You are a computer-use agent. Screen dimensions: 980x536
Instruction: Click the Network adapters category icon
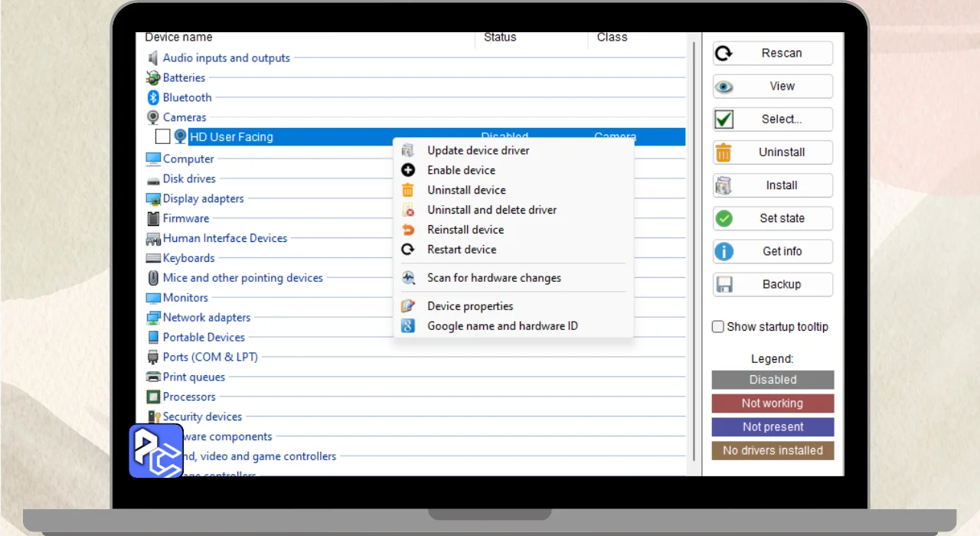pyautogui.click(x=153, y=318)
